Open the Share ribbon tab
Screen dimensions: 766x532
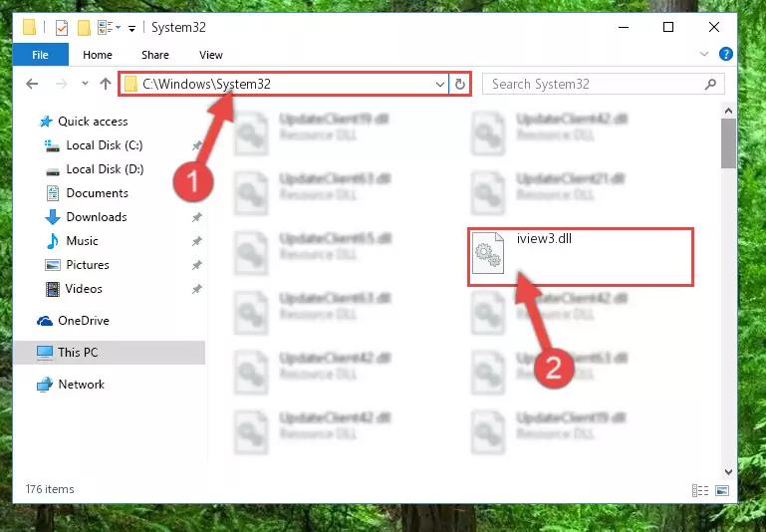click(154, 55)
